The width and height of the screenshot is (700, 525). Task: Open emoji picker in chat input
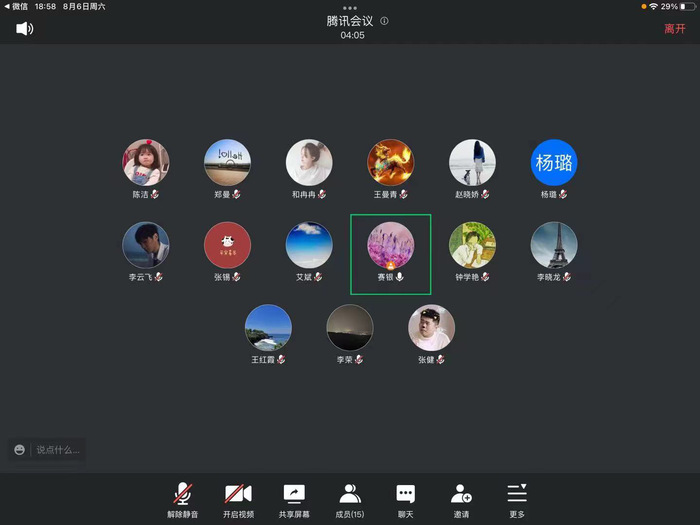click(20, 450)
